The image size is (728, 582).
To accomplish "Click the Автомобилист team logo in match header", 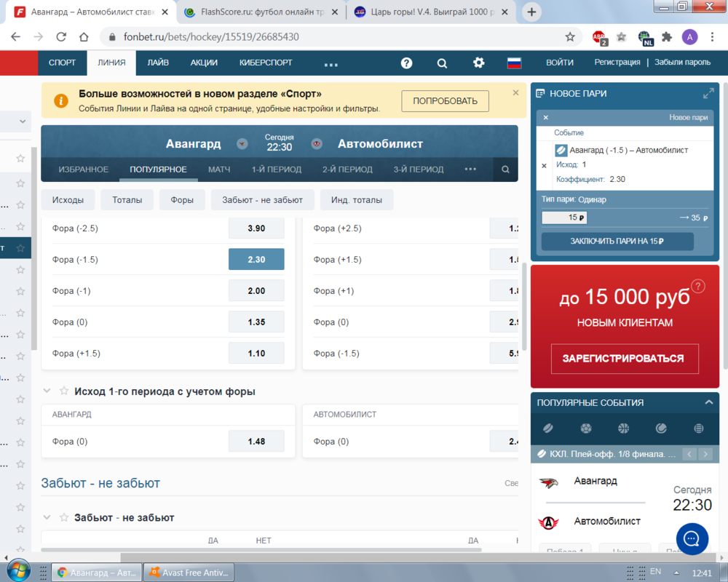I will (317, 144).
